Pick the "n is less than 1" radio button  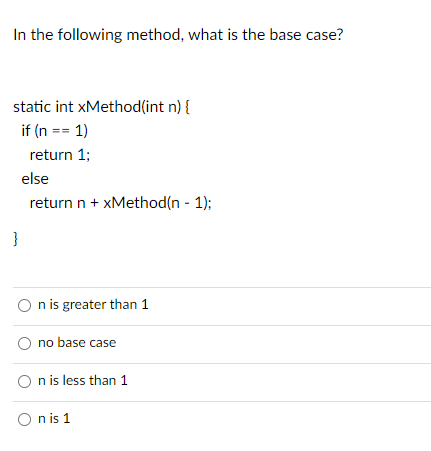coord(24,381)
